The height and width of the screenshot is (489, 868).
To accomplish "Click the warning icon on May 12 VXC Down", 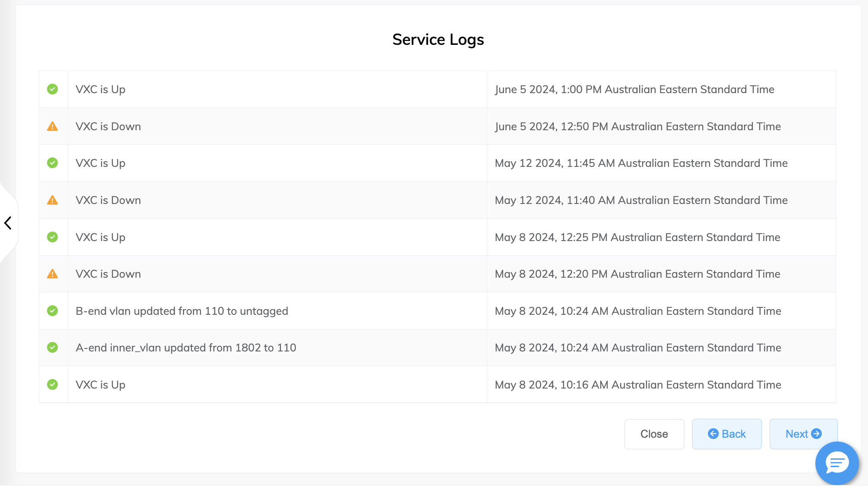I will (53, 200).
